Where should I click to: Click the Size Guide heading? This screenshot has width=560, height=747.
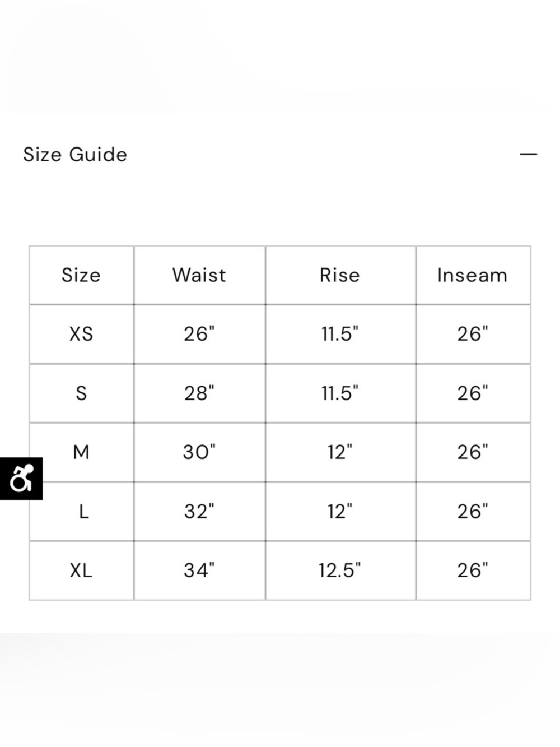75,155
